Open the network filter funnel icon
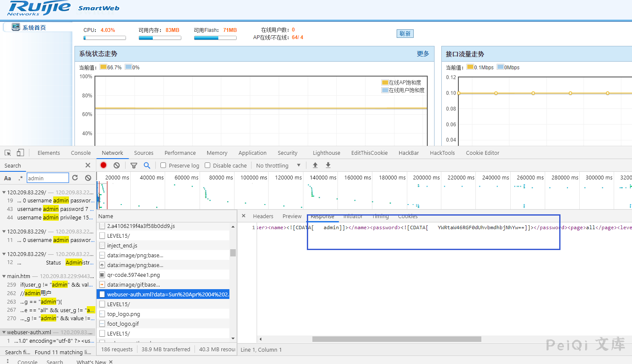632x364 pixels. [x=134, y=165]
